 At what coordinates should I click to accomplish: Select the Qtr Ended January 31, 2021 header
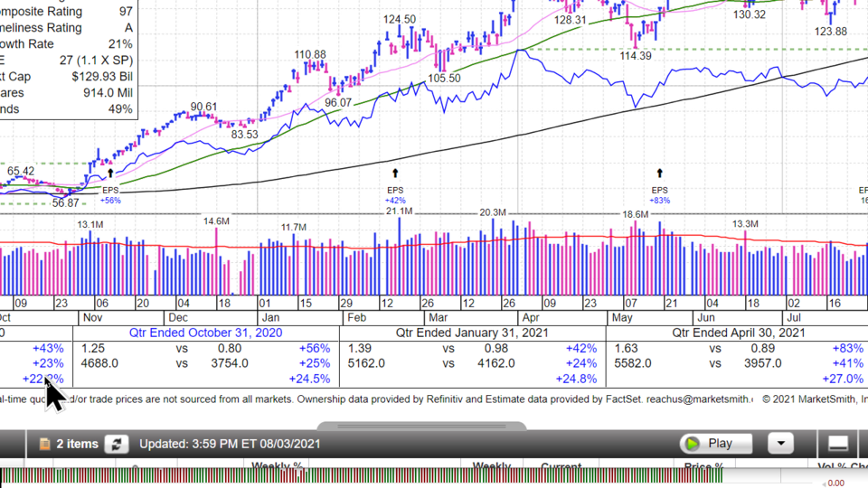point(472,333)
